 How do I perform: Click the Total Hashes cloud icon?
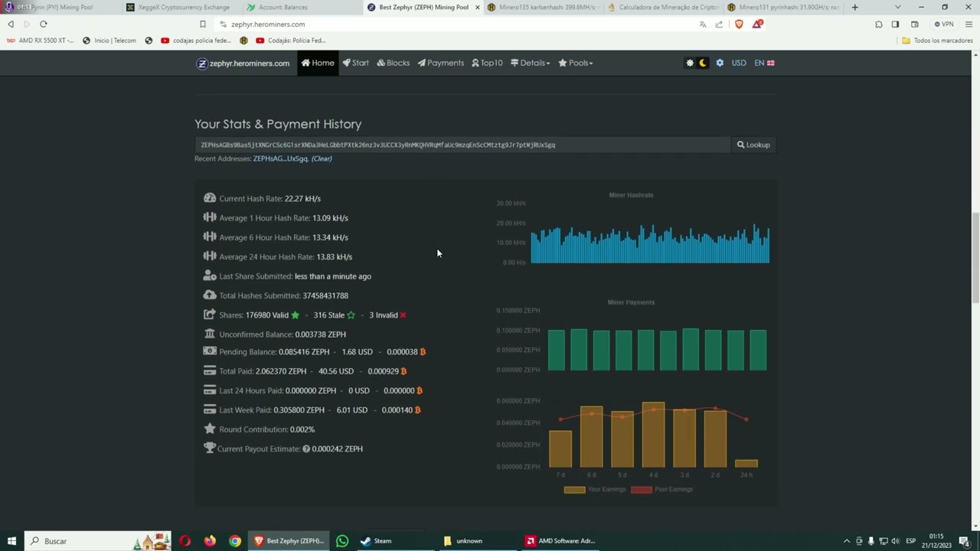(x=210, y=295)
